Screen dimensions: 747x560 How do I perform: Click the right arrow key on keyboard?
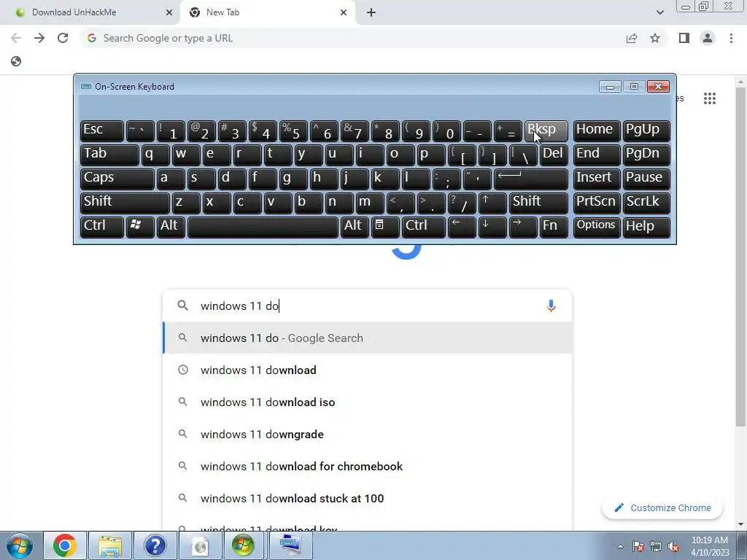522,227
